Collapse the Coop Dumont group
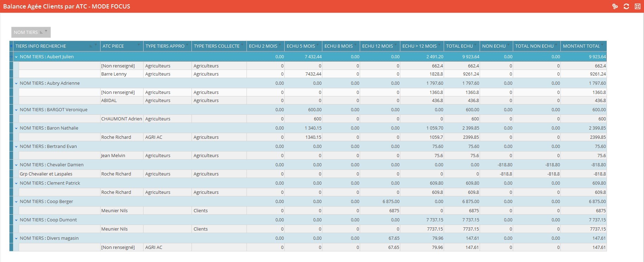This screenshot has height=262, width=644. pyautogui.click(x=16, y=220)
